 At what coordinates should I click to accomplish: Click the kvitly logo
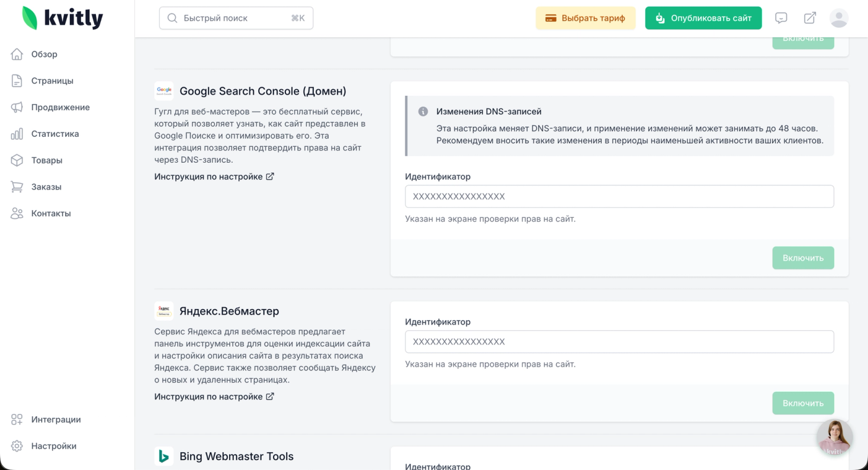[x=62, y=18]
